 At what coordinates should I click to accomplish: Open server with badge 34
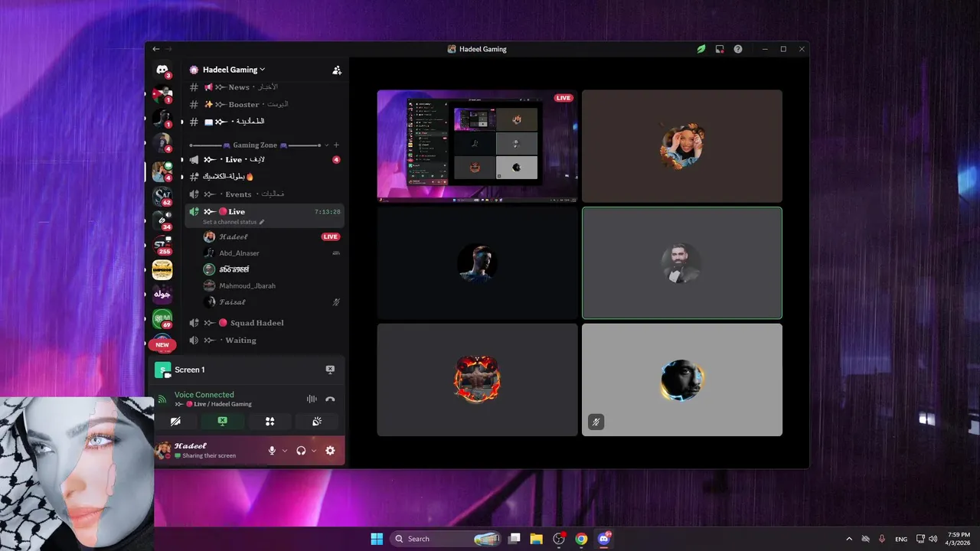pyautogui.click(x=162, y=221)
